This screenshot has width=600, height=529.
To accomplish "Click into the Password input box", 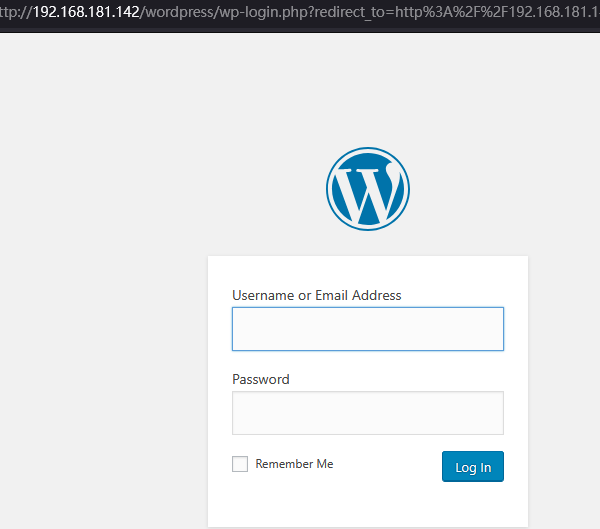I will tap(367, 413).
